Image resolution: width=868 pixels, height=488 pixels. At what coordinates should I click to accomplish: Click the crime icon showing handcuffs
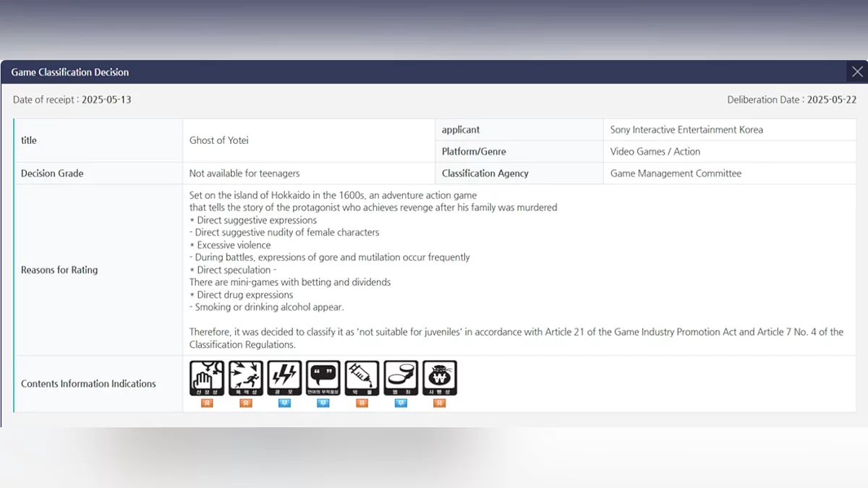point(401,378)
